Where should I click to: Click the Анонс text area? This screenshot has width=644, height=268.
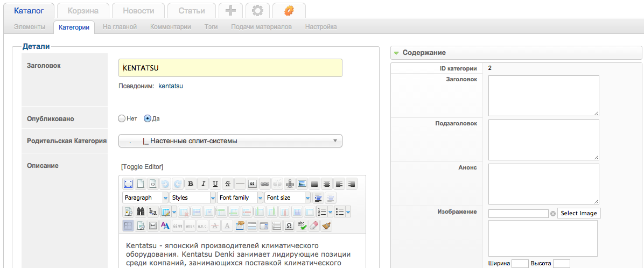(544, 184)
